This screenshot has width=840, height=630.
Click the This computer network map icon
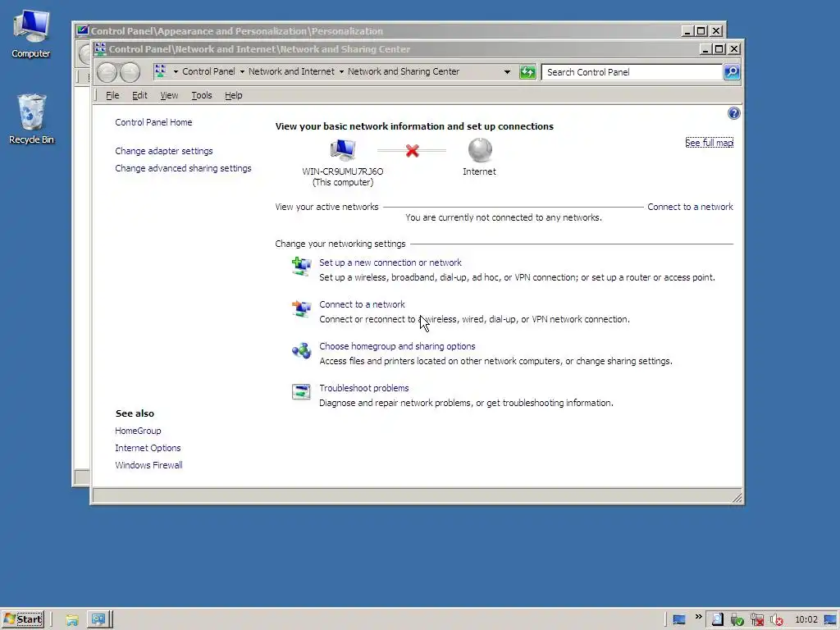coord(342,150)
